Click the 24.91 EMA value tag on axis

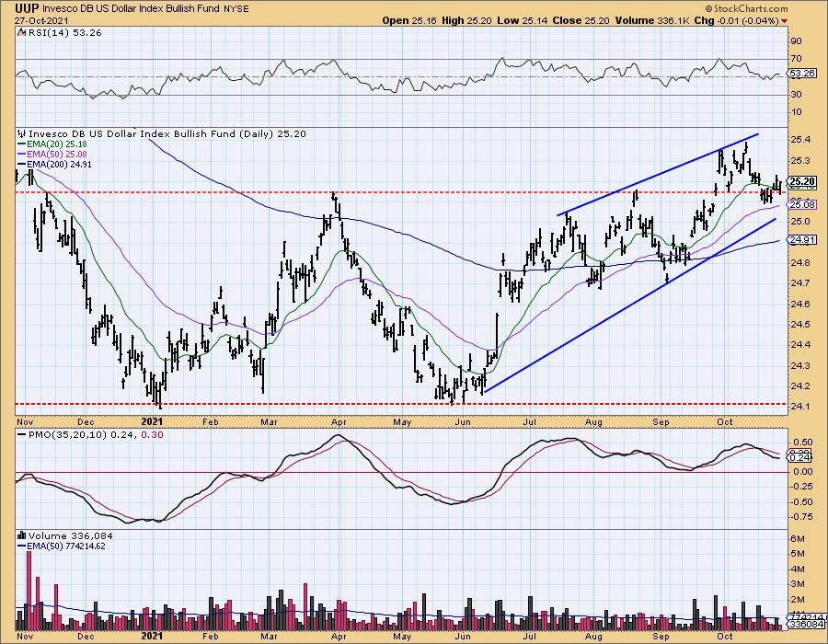pyautogui.click(x=802, y=239)
